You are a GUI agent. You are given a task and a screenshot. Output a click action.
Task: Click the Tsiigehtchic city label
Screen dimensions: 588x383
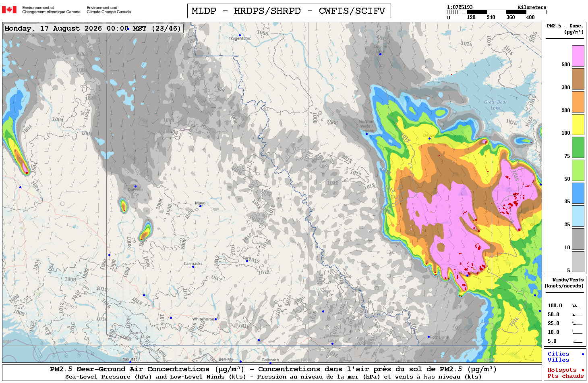tap(240, 38)
